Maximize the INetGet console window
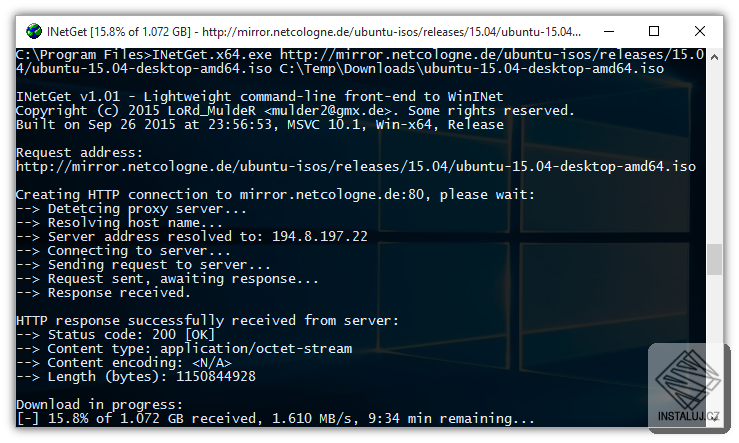The width and height of the screenshot is (739, 443). [x=654, y=31]
